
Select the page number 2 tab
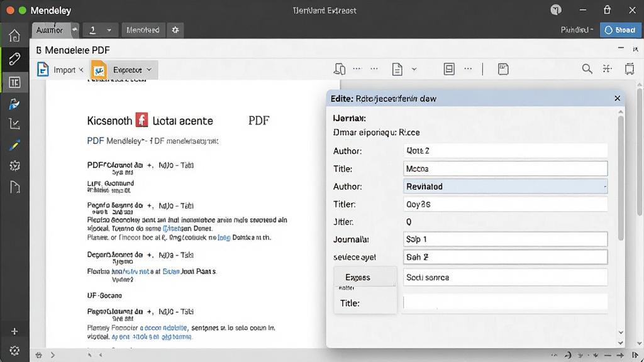93,30
